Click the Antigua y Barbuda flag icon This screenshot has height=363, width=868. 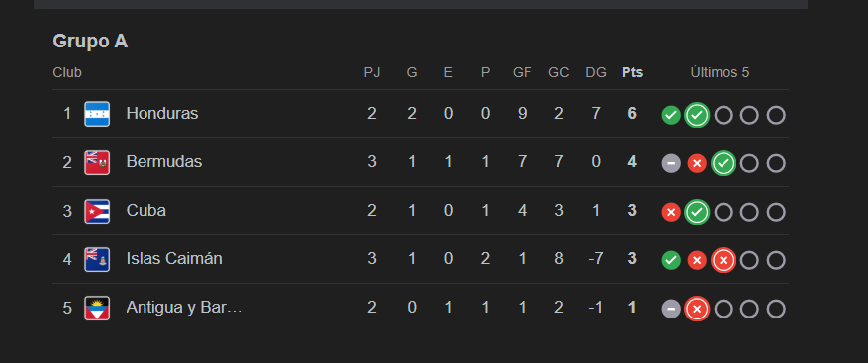pos(97,309)
